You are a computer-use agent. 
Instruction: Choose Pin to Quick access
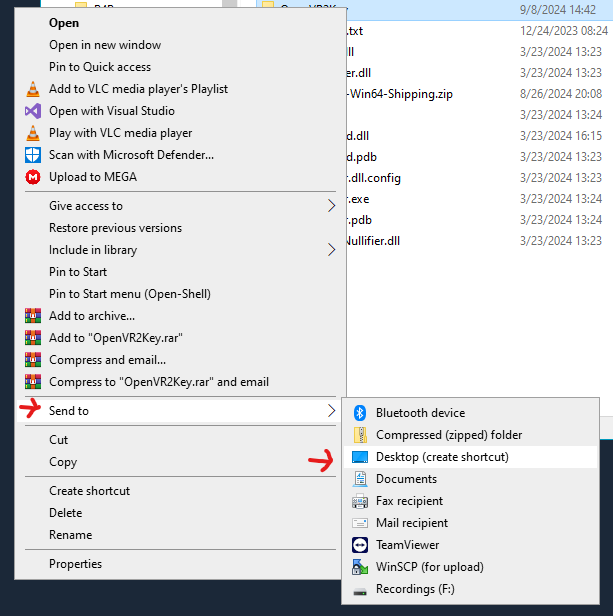[x=100, y=67]
